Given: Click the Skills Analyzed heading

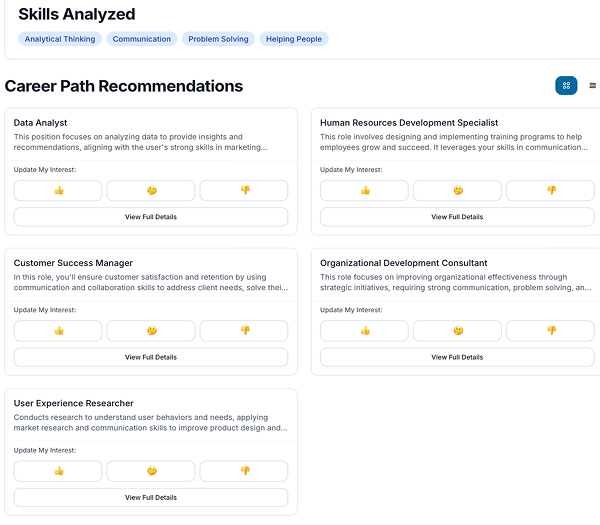Looking at the screenshot, I should pyautogui.click(x=77, y=15).
